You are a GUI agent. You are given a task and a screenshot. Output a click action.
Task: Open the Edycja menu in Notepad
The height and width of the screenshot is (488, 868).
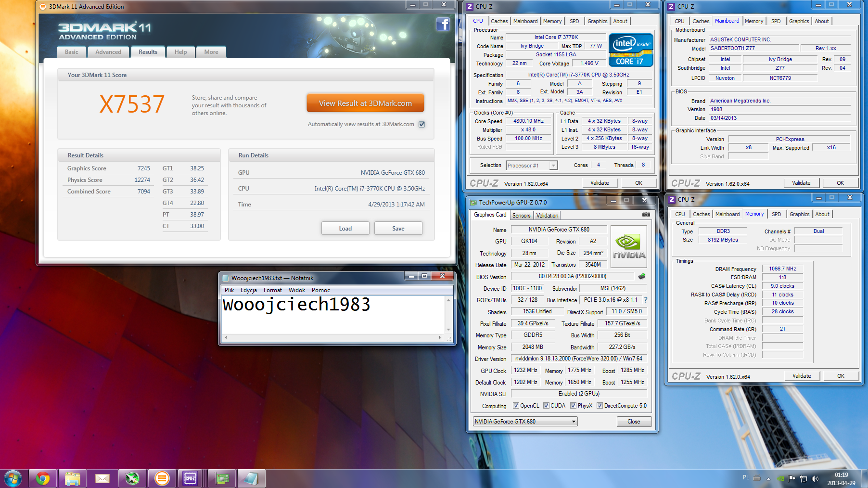tap(249, 290)
